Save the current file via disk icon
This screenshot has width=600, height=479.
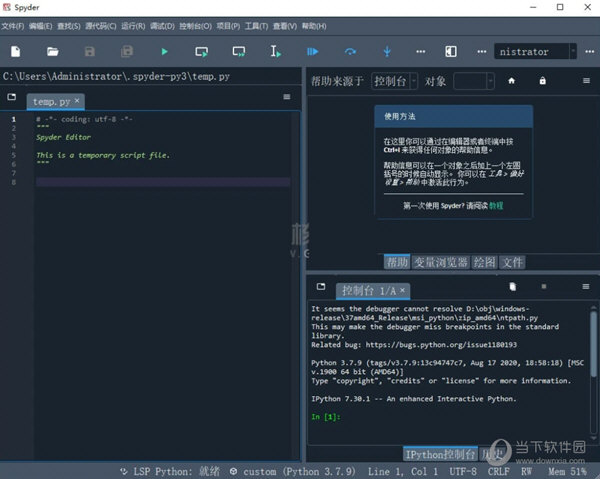pyautogui.click(x=90, y=51)
